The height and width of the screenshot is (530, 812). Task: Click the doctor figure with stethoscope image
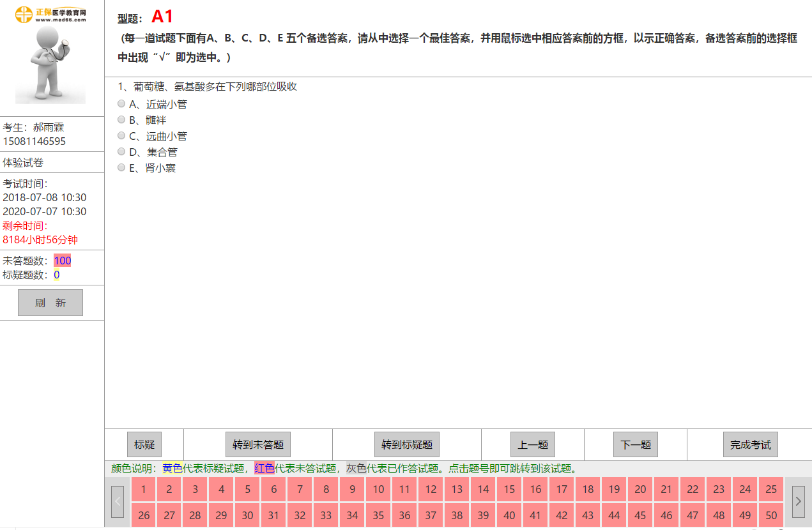click(x=50, y=65)
